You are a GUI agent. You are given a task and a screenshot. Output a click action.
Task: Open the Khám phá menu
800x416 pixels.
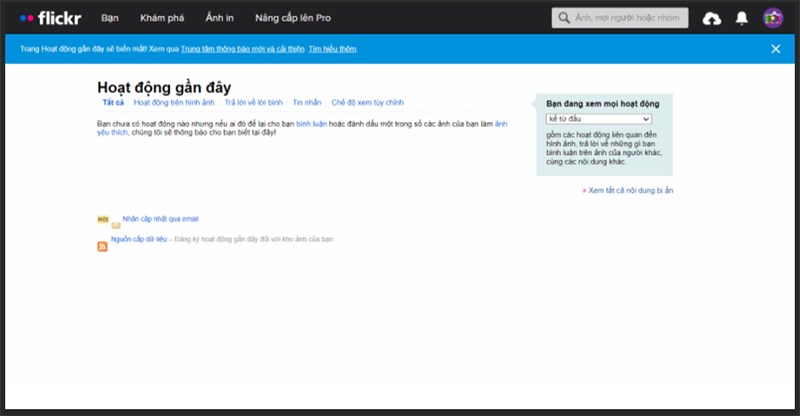coord(162,18)
